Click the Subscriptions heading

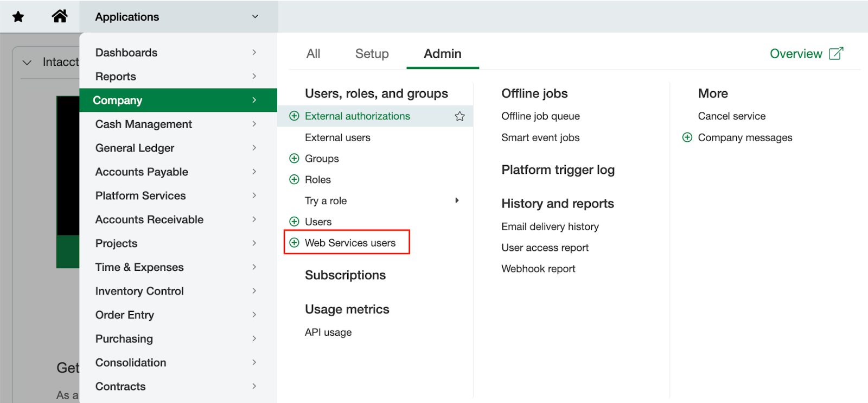click(x=345, y=275)
